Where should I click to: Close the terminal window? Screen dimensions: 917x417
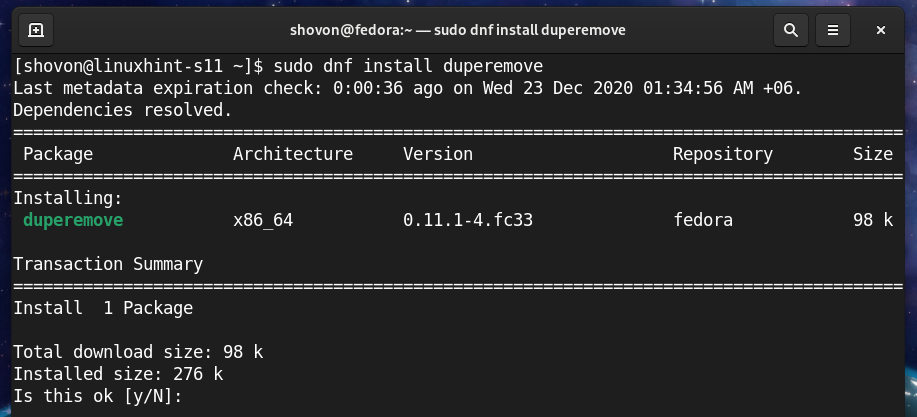(881, 30)
